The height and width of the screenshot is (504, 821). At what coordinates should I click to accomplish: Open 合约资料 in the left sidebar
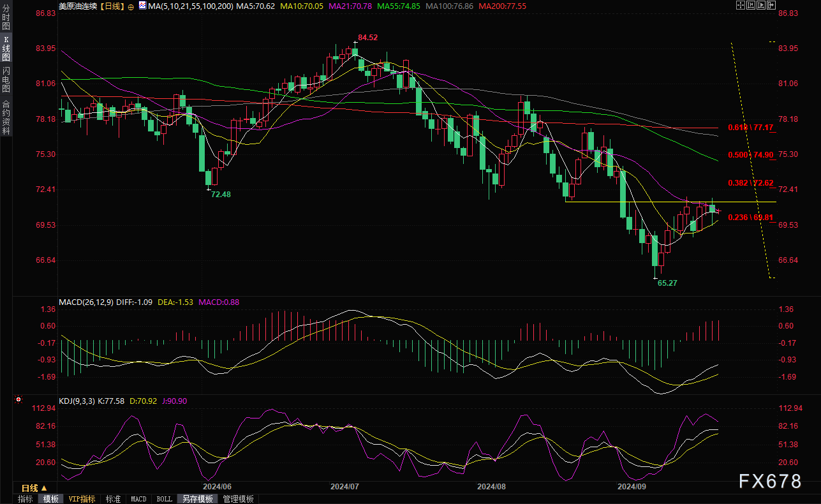click(6, 117)
